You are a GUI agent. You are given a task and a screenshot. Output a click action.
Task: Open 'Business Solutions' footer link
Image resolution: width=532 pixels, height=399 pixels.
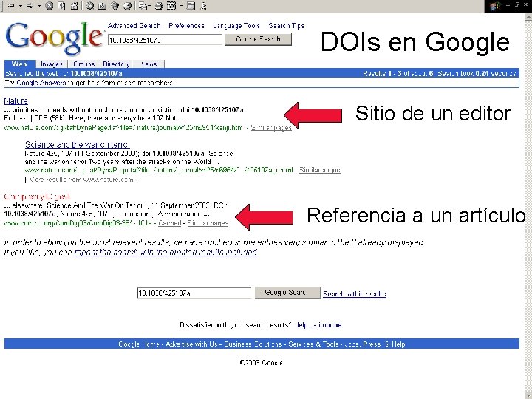(253, 344)
